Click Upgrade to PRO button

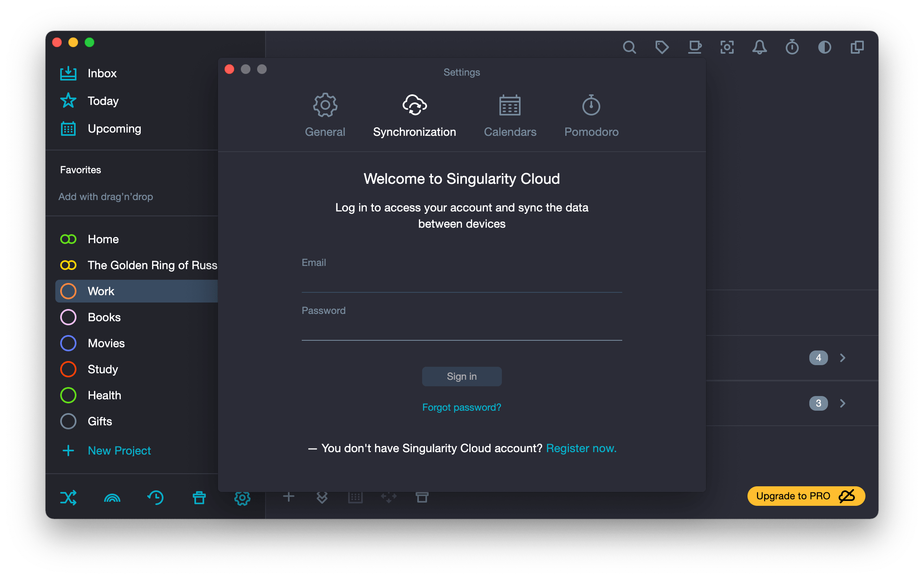pos(806,496)
